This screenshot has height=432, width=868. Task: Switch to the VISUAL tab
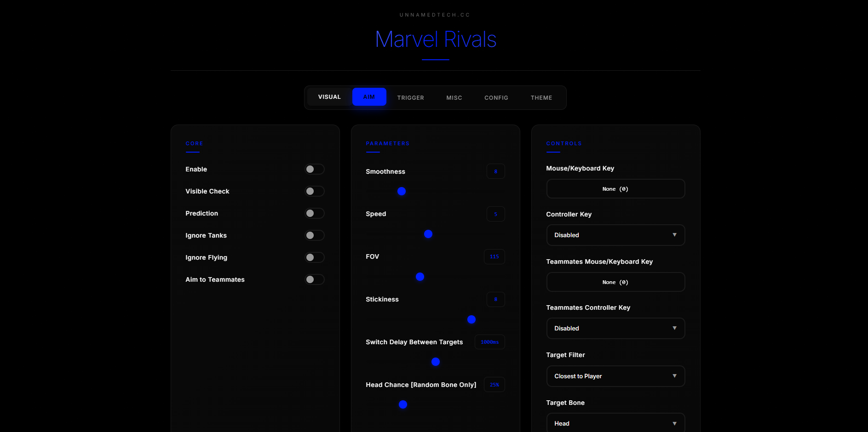(x=329, y=97)
